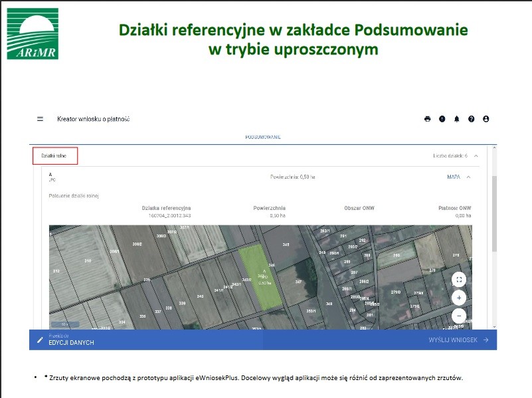The height and width of the screenshot is (398, 532).
Task: Collapse the Działki rolne section chevron
Action: [x=476, y=155]
